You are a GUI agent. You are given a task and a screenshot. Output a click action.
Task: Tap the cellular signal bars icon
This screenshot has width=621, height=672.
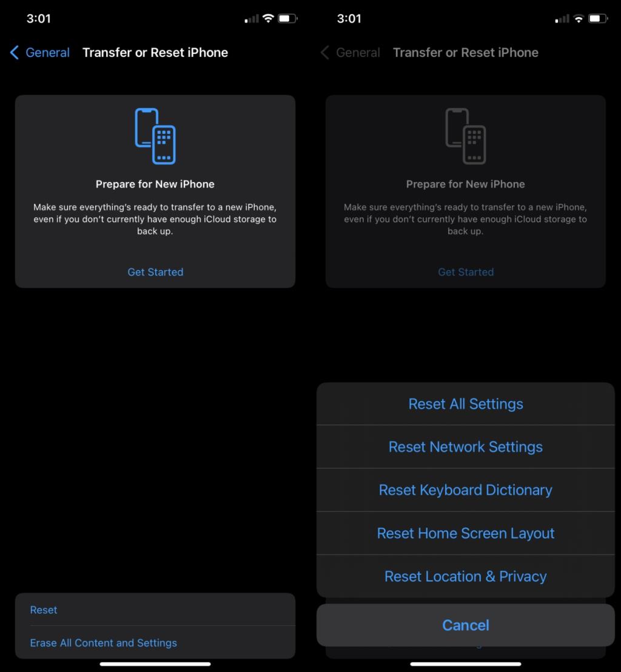tap(252, 18)
